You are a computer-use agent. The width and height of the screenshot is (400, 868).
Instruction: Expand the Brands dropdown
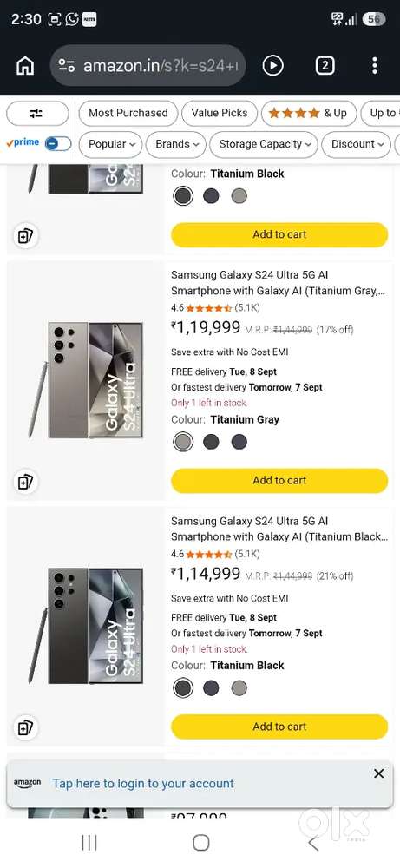[x=176, y=144]
